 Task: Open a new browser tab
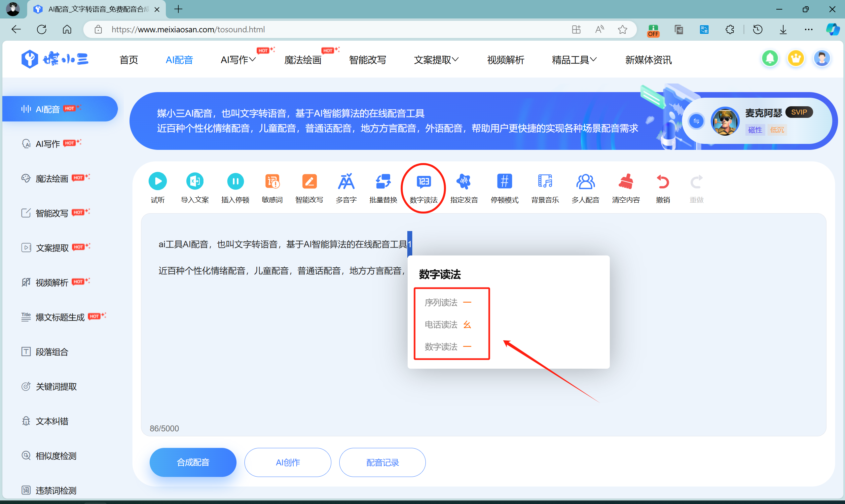pos(178,9)
